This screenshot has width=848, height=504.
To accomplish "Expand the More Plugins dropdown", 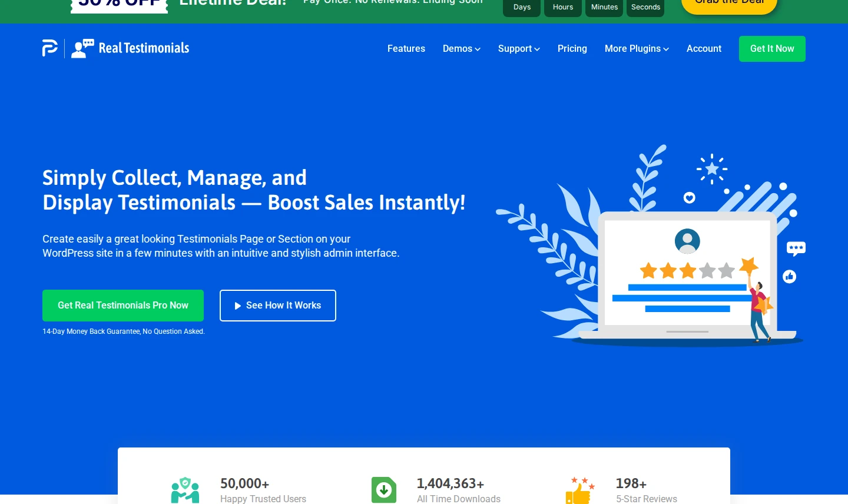I will (637, 49).
